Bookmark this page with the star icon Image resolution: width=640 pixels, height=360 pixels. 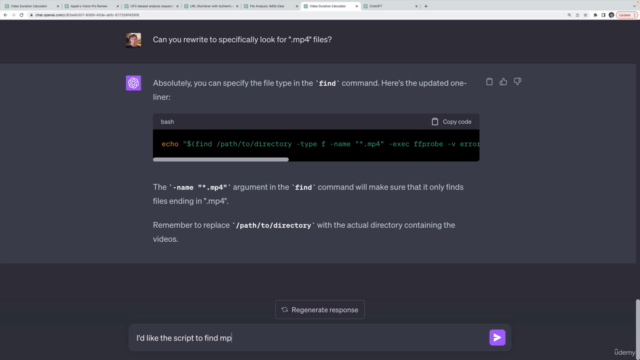click(x=585, y=15)
